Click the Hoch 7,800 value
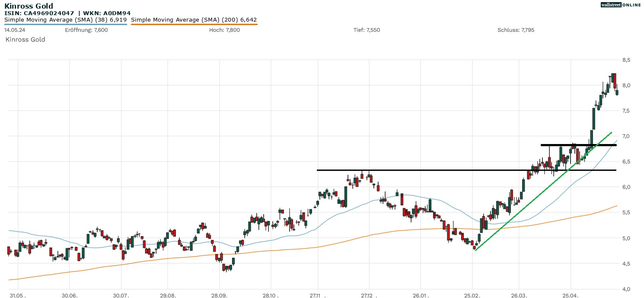644x298 pixels. click(224, 30)
